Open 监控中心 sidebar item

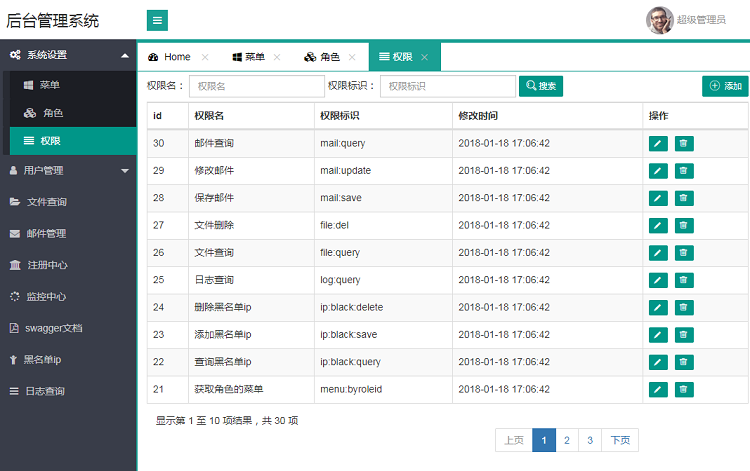tap(68, 296)
